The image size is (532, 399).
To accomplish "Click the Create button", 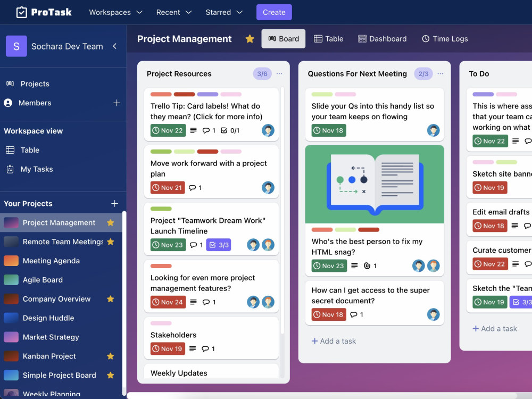I will [x=274, y=12].
